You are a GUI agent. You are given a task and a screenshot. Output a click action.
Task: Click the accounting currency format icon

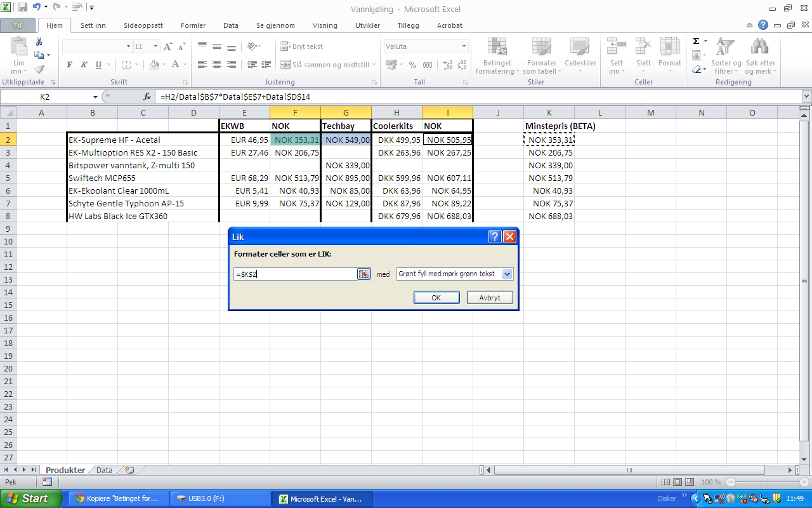click(x=391, y=65)
